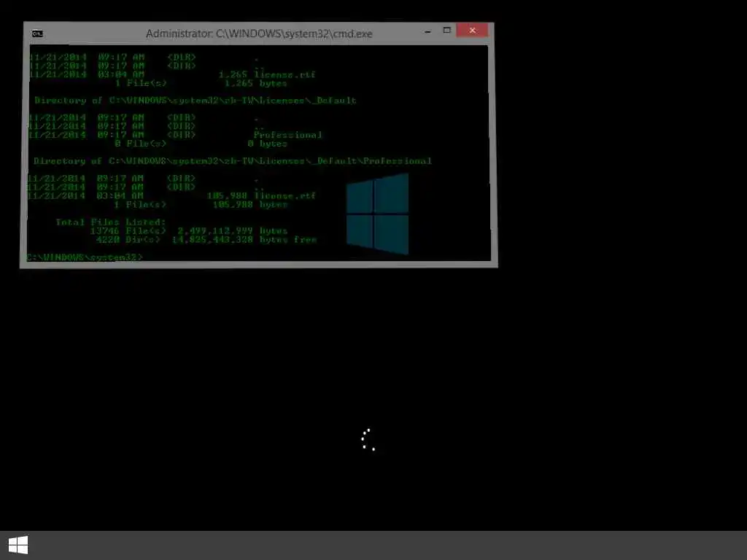Open the cmd.exe system menu icon
The width and height of the screenshot is (747, 560).
[x=37, y=34]
